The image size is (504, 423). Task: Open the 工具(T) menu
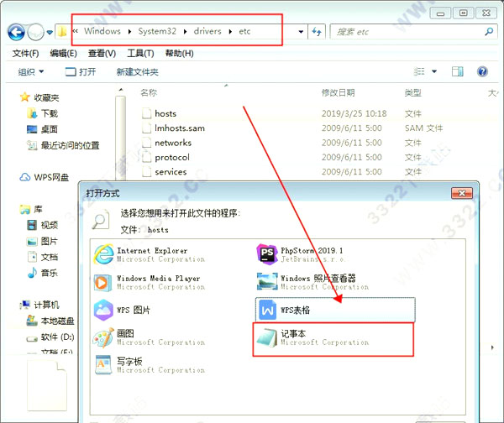tap(140, 54)
